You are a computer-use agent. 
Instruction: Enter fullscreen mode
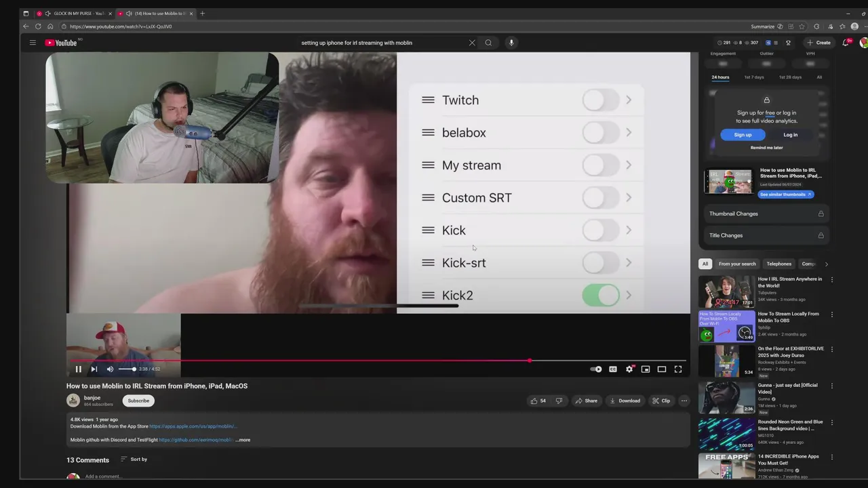click(678, 369)
